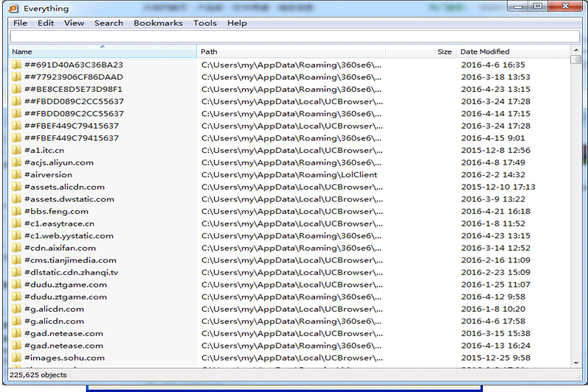Select the #assets.dwstatic.com folder entry
Viewport: 588px width, 392px height.
pyautogui.click(x=69, y=199)
